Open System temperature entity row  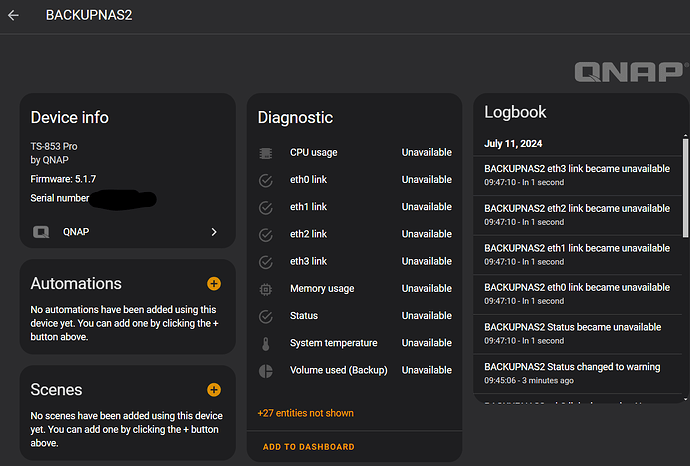coord(355,343)
